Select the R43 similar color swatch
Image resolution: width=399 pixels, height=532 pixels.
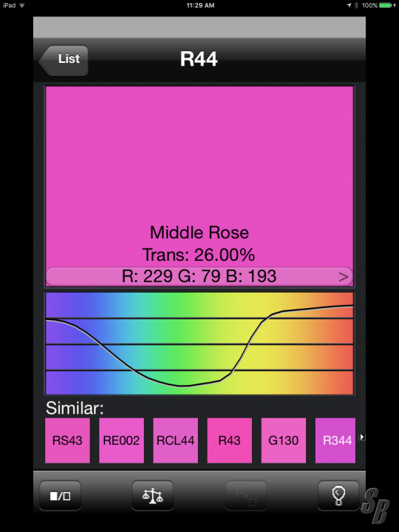[230, 440]
